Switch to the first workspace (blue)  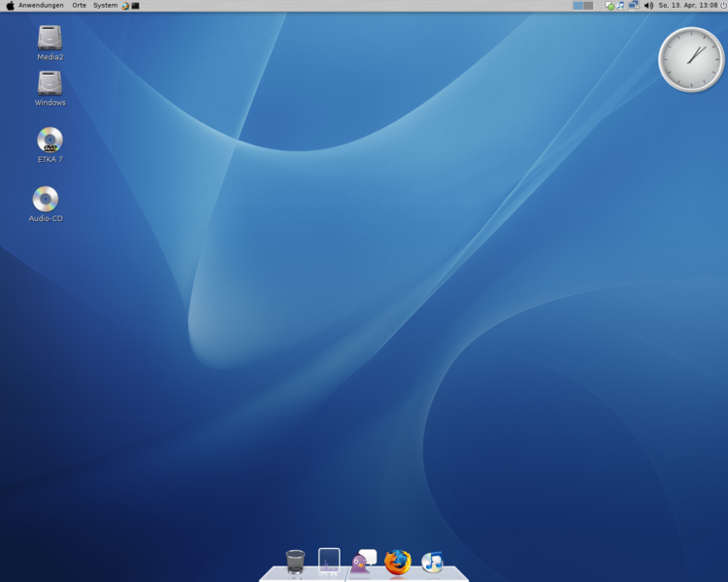click(x=579, y=6)
